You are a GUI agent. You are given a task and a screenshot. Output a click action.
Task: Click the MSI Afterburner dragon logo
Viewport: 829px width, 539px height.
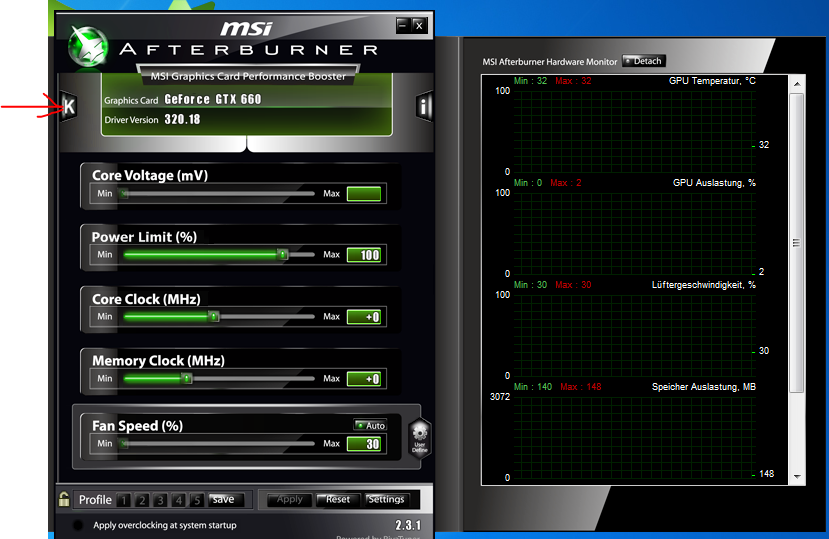(x=88, y=47)
